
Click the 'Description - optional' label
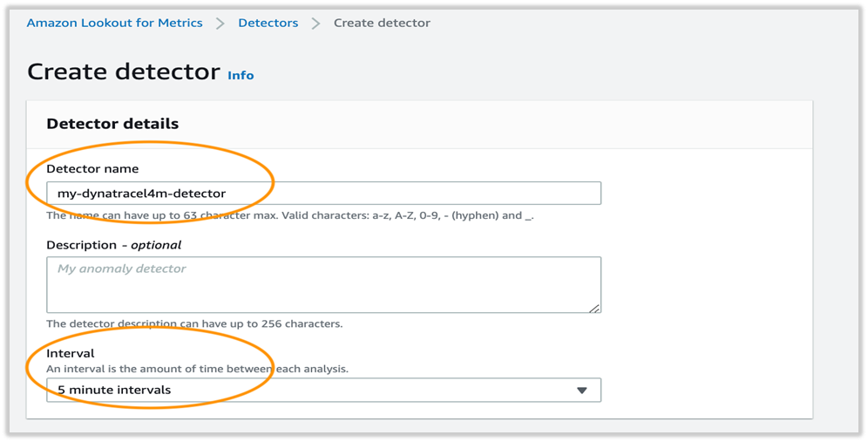click(114, 245)
